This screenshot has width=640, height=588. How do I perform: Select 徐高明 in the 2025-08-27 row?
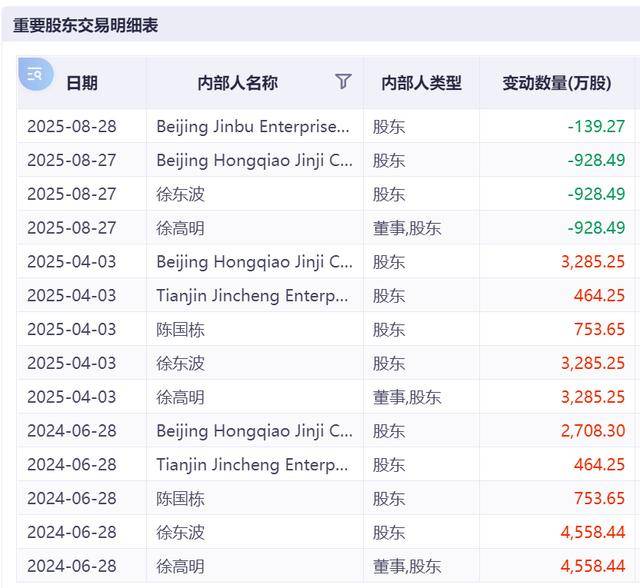coord(180,228)
